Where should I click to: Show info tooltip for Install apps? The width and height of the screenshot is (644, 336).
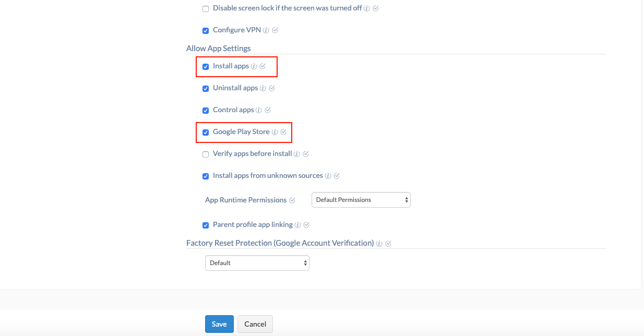[x=254, y=66]
